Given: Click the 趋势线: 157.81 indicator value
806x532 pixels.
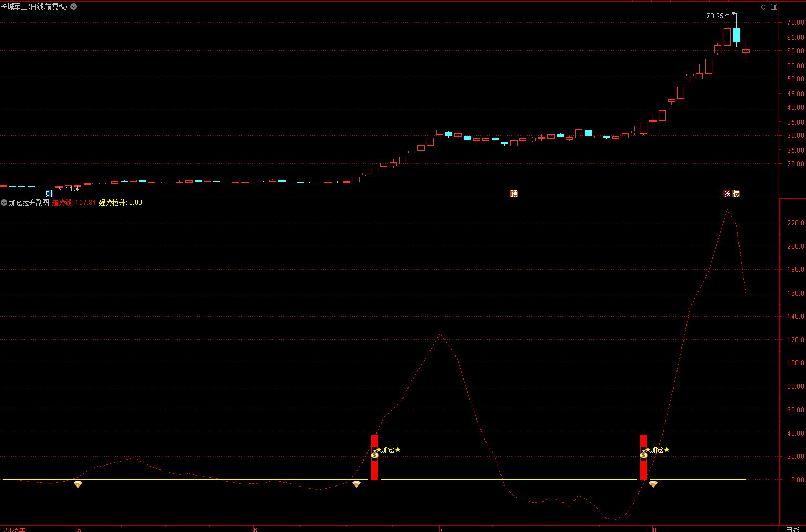Looking at the screenshot, I should [74, 203].
